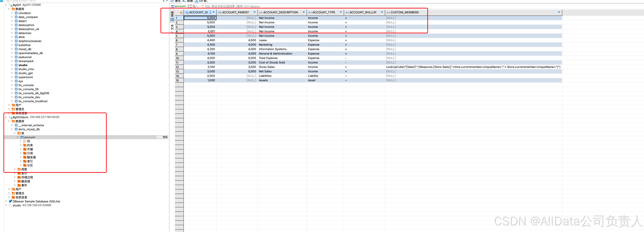The height and width of the screenshot is (232, 644).
Task: Click the streampark database icon
Action: [16, 61]
